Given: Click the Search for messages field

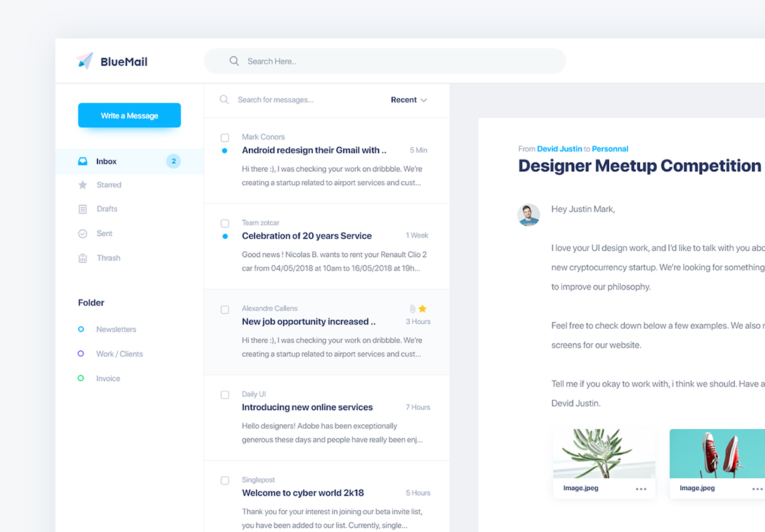Looking at the screenshot, I should click(276, 100).
